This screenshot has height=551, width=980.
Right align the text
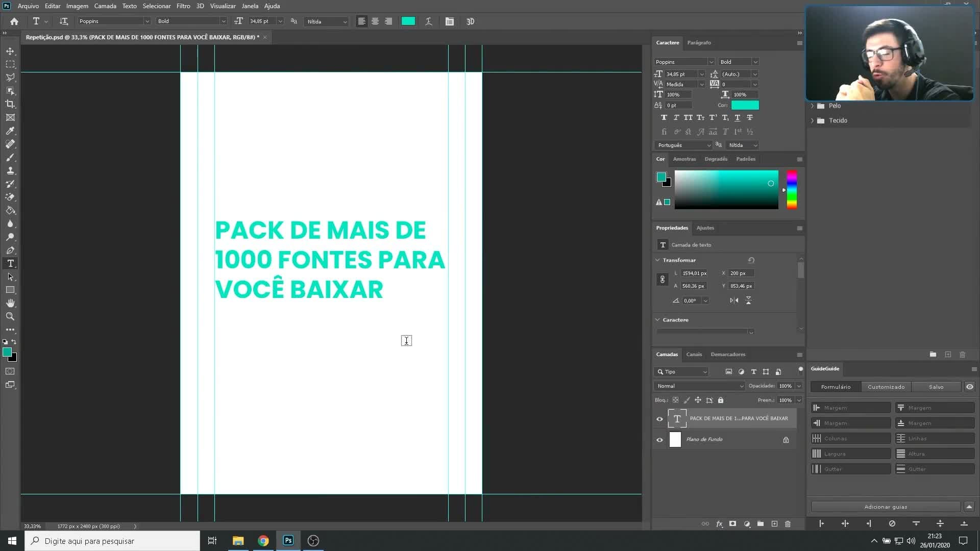pos(388,21)
